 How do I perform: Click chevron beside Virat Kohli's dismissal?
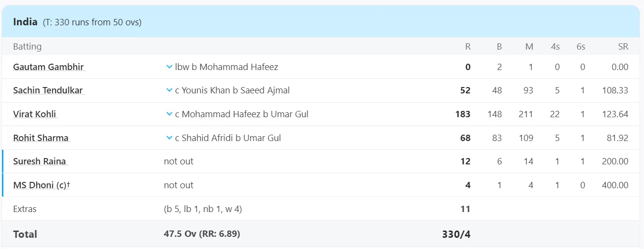coord(169,114)
